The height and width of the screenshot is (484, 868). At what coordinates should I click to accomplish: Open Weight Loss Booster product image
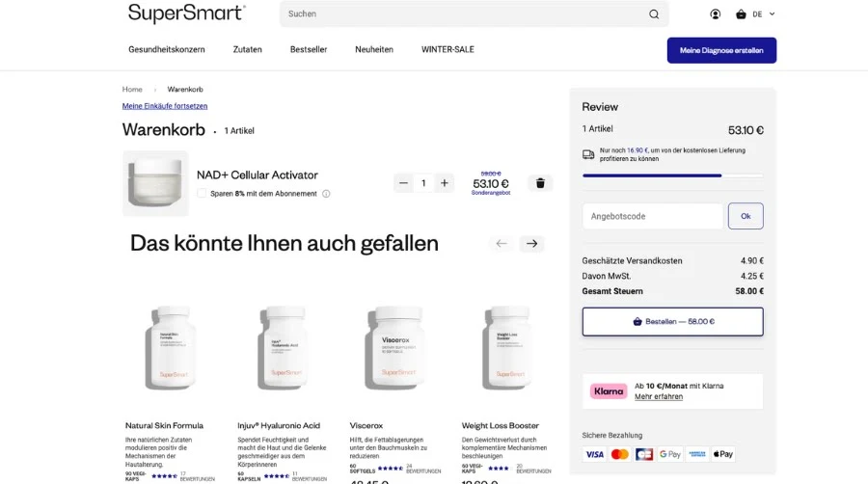[x=508, y=347]
